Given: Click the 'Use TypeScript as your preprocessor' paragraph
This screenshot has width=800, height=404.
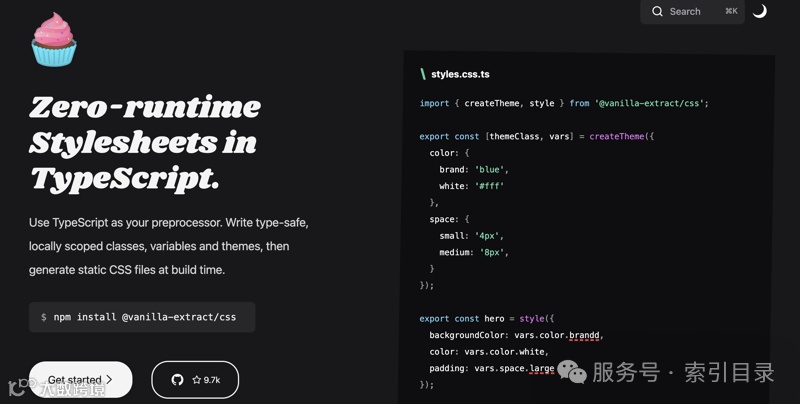Looking at the screenshot, I should [x=168, y=246].
